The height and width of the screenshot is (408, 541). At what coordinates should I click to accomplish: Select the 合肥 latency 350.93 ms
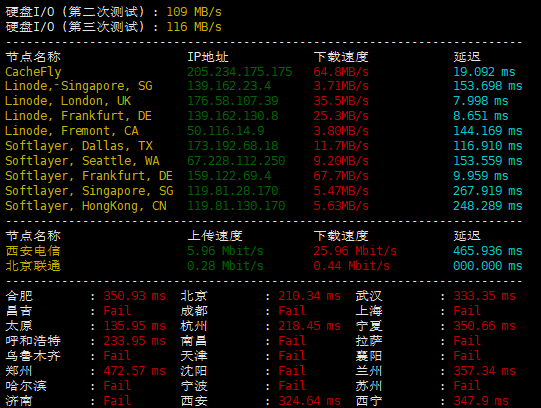[135, 296]
